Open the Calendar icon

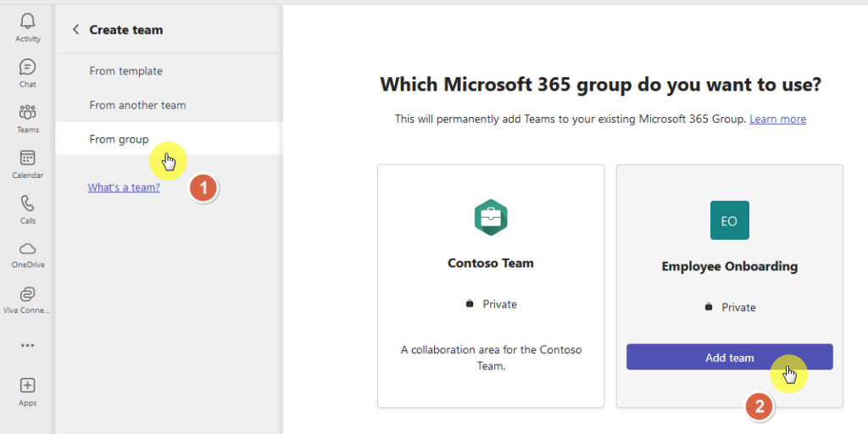click(27, 158)
